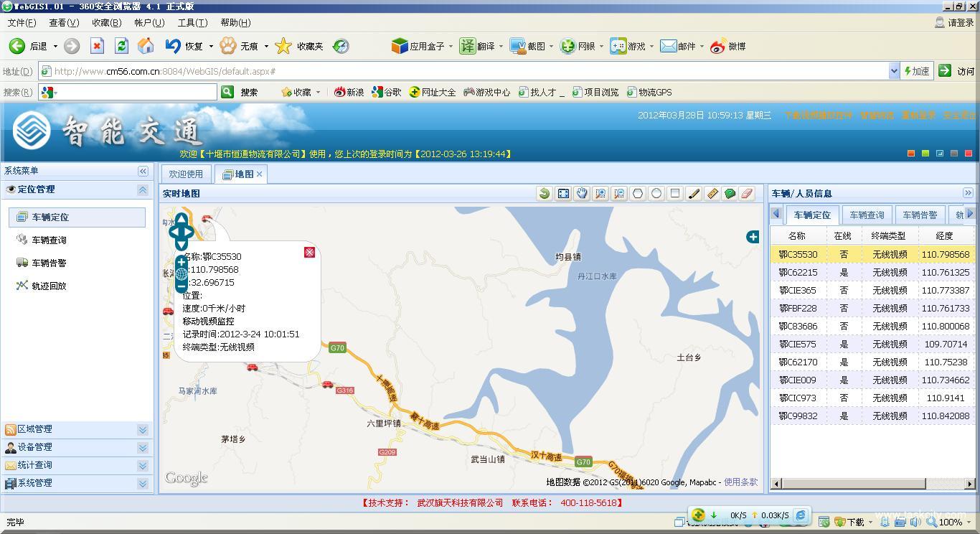980x534 pixels.
Task: Select vehicle row 鄂FBF228
Action: (873, 308)
